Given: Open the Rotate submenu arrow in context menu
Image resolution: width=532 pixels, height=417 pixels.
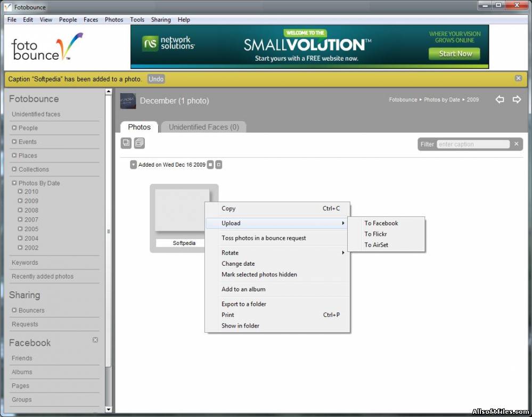Looking at the screenshot, I should (343, 253).
